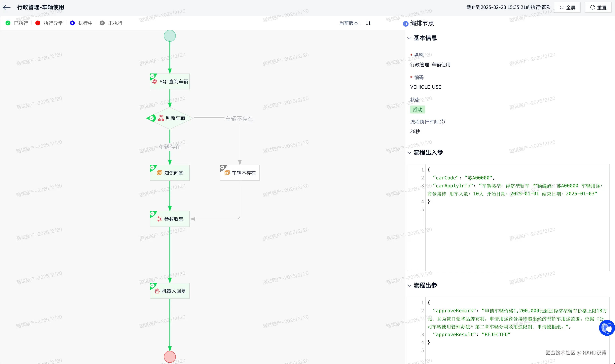Click the 知识问答 node icon
Image resolution: width=615 pixels, height=364 pixels.
159,173
